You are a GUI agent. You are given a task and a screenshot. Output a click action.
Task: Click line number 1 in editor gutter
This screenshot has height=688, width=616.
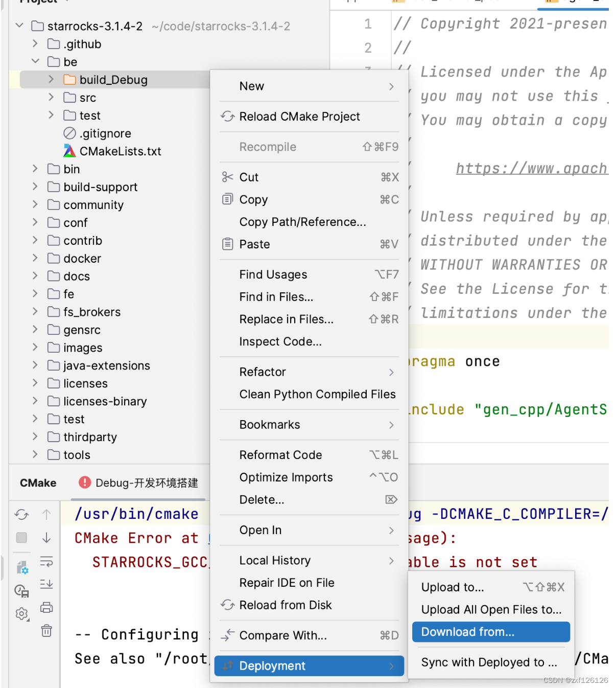[368, 24]
